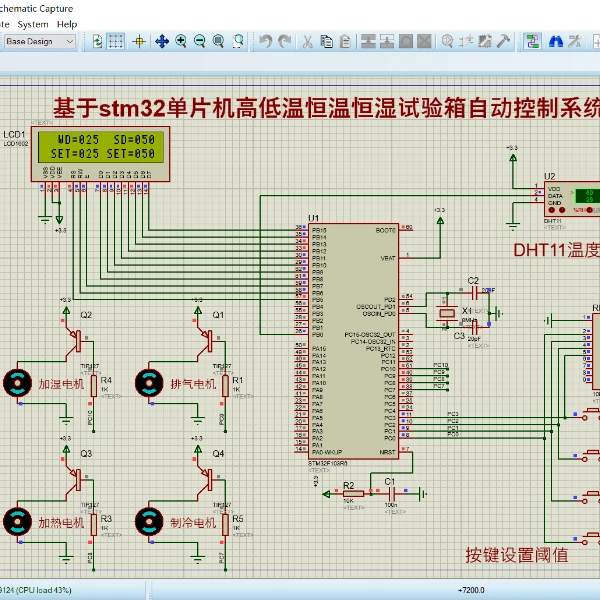Click 'CPU load 43%' in status bar
The width and height of the screenshot is (600, 600).
(44, 590)
